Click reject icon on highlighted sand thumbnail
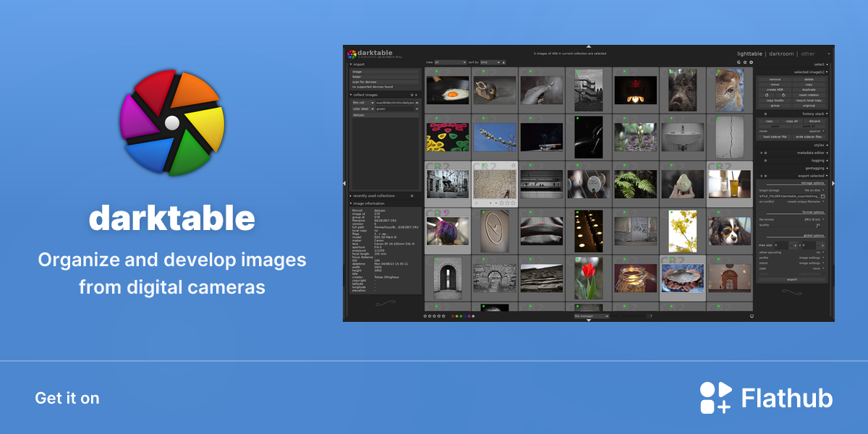This screenshot has height=434, width=868. pyautogui.click(x=477, y=203)
